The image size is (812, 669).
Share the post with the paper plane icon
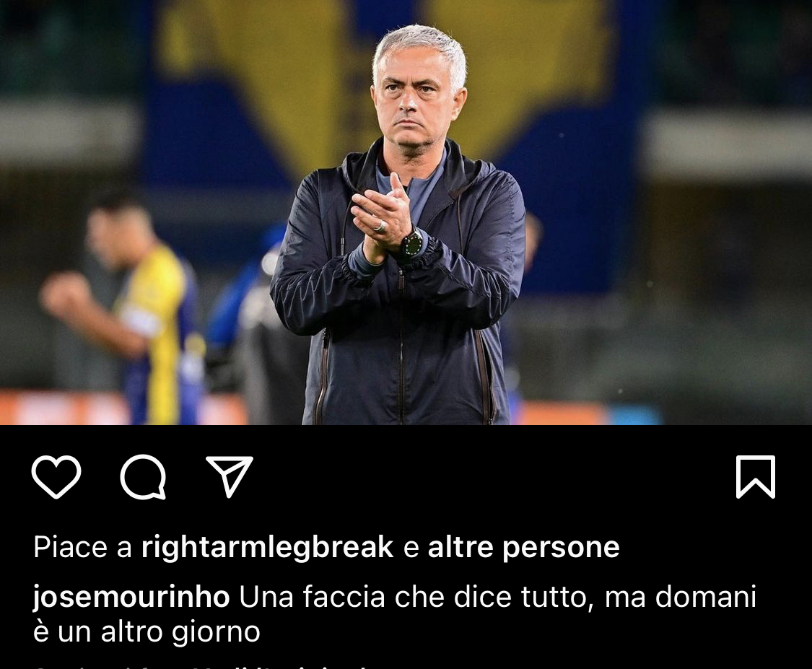point(230,476)
